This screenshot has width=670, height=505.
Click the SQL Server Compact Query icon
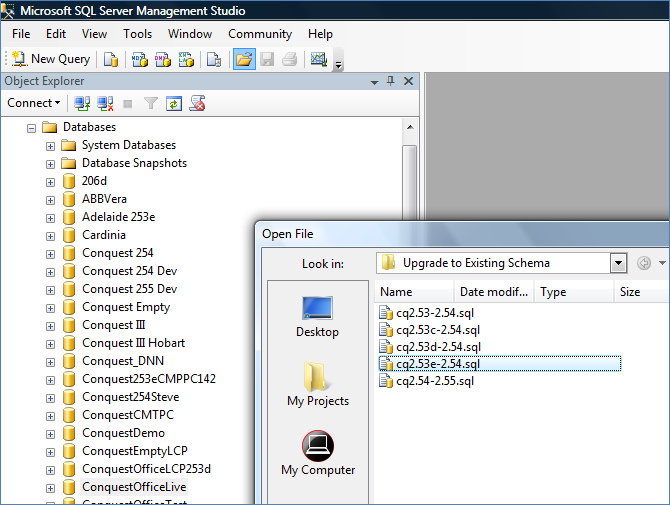214,59
